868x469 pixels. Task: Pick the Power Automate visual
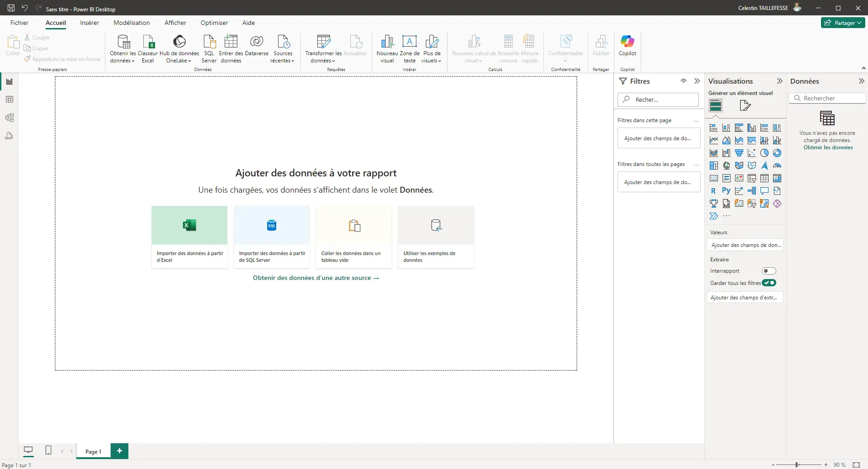coord(713,217)
